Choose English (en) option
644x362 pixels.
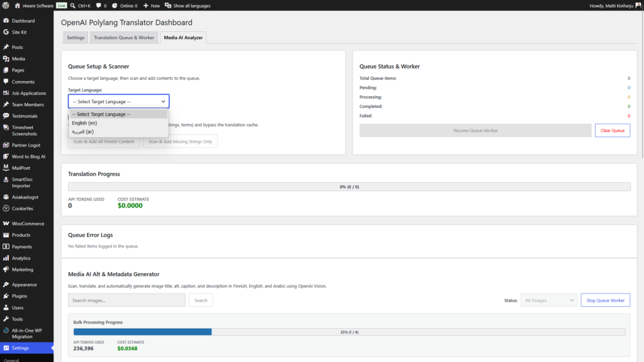pos(119,123)
